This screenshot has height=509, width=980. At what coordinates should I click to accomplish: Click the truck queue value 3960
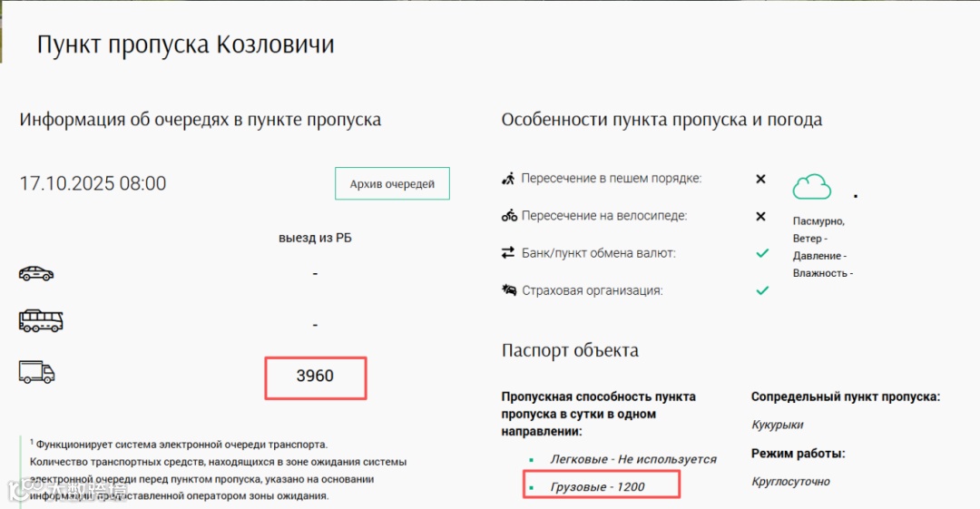315,376
